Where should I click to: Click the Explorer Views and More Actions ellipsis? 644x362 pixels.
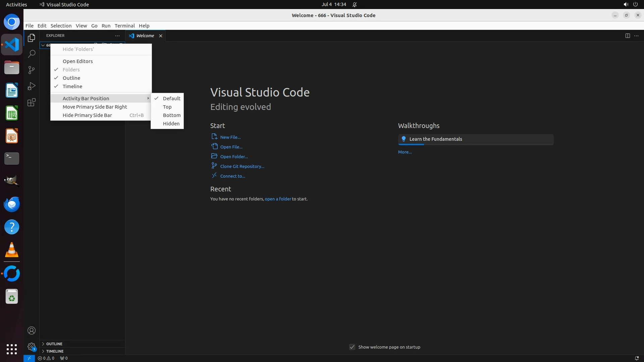pos(117,36)
